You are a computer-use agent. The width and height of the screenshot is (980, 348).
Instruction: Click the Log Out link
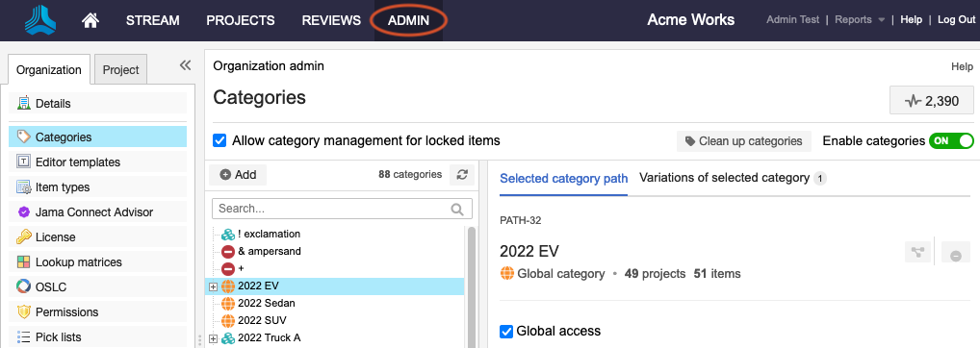pos(956,20)
